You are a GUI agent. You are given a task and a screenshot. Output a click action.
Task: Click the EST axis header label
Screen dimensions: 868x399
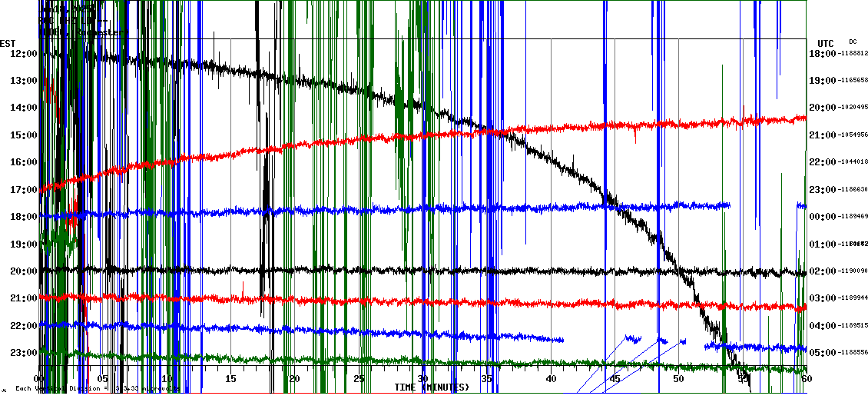8,42
